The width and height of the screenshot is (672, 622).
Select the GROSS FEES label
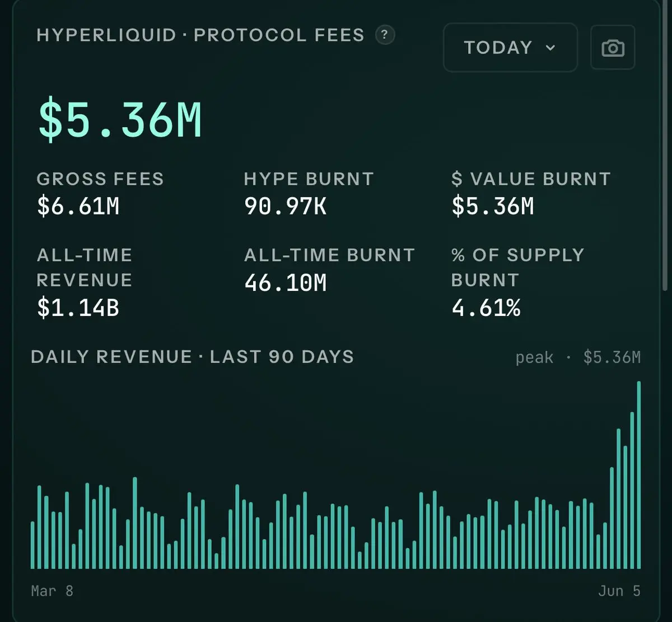click(100, 179)
